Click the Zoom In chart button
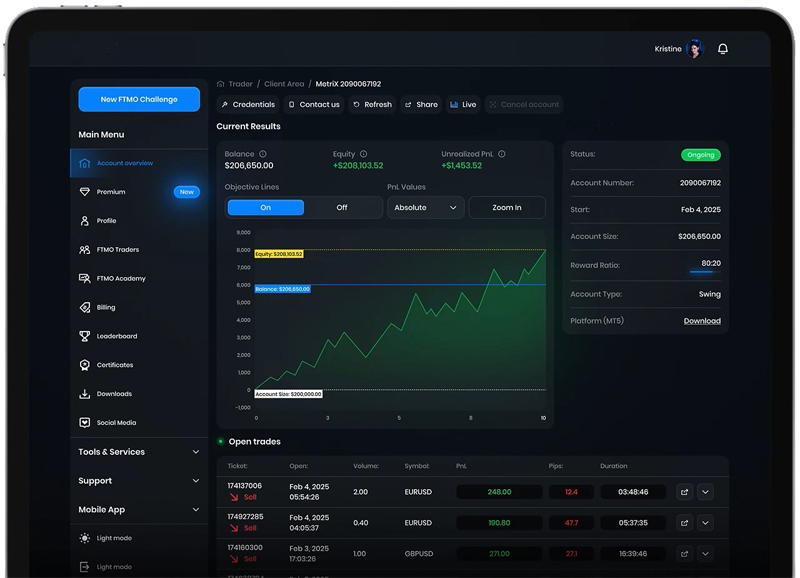Image resolution: width=800 pixels, height=578 pixels. (507, 208)
